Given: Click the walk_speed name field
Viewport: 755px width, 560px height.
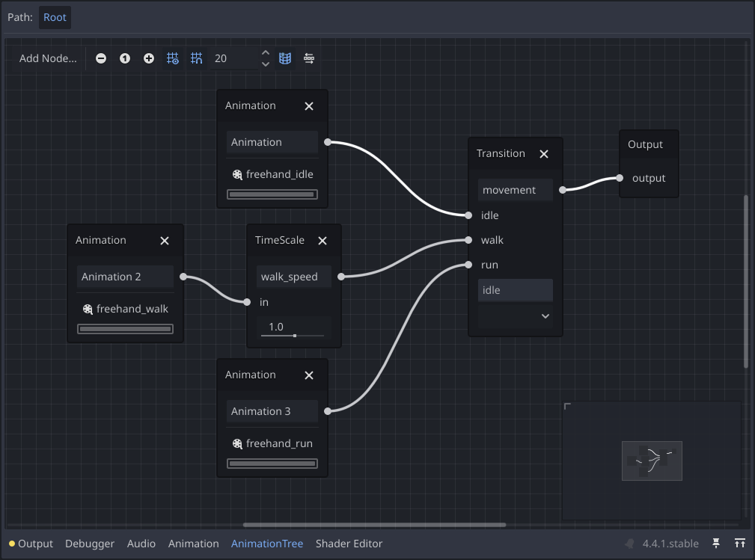Looking at the screenshot, I should [294, 277].
